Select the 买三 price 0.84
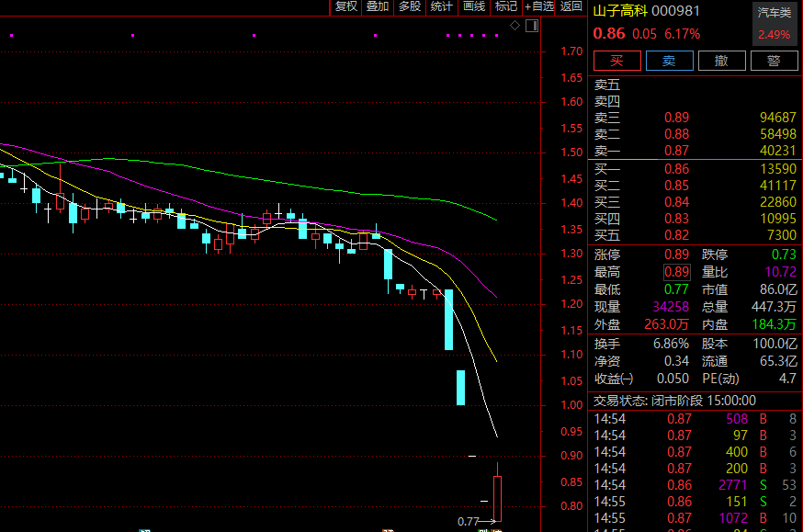803x532 pixels. tap(676, 202)
